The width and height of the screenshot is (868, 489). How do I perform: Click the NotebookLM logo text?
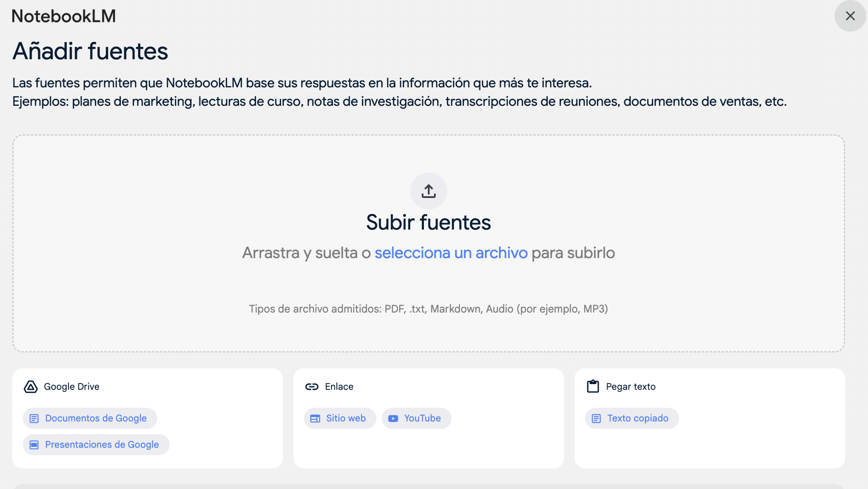pos(64,16)
